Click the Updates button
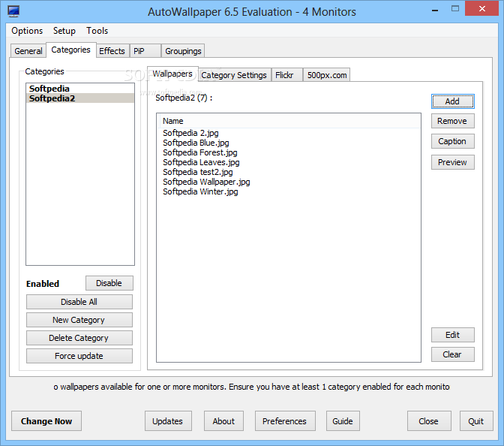Image resolution: width=504 pixels, height=446 pixels. pos(168,421)
